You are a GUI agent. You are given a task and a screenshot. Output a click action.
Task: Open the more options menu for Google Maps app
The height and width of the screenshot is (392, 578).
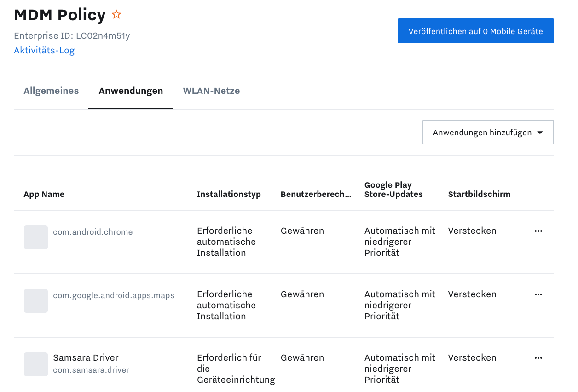tap(538, 294)
